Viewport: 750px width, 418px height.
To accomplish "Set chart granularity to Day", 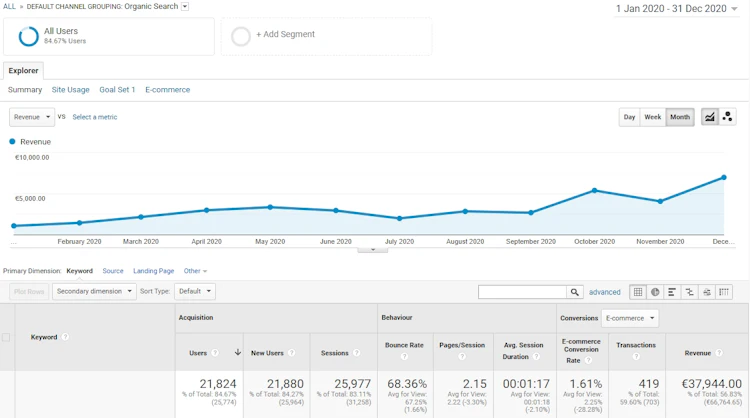I will pos(629,117).
